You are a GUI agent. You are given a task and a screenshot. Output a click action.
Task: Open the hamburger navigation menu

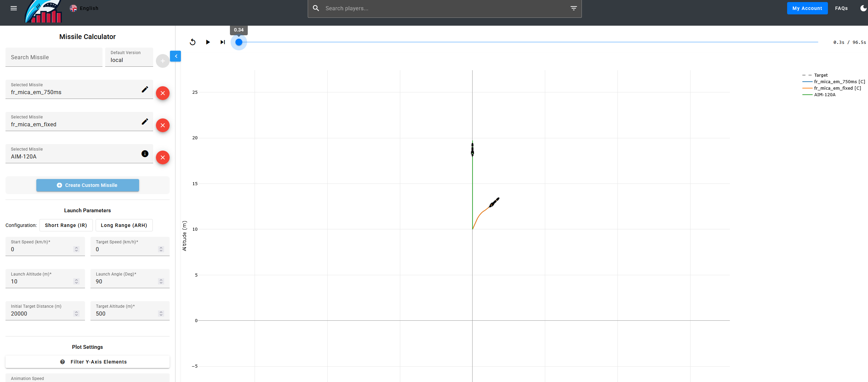14,8
